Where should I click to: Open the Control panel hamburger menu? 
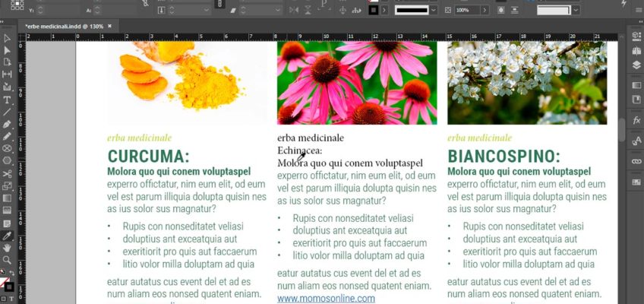pos(639,10)
